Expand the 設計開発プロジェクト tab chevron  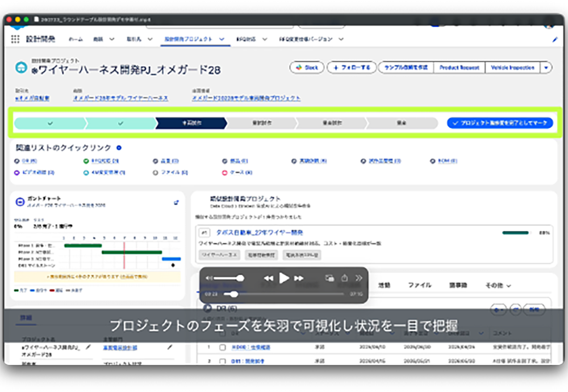[222, 39]
